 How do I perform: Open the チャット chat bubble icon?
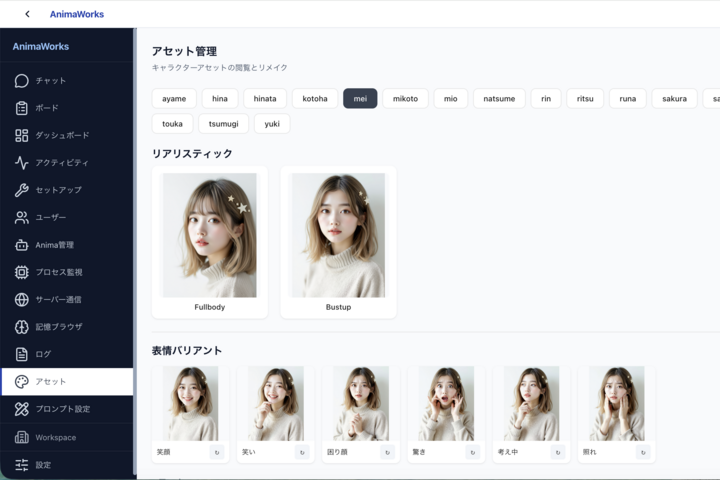point(22,81)
